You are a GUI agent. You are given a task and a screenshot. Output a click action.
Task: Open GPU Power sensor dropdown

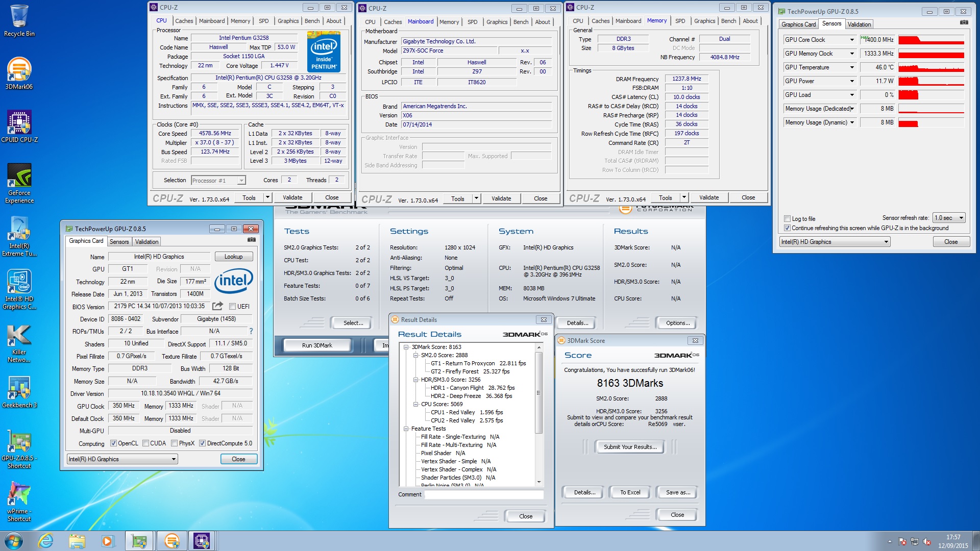click(x=852, y=81)
